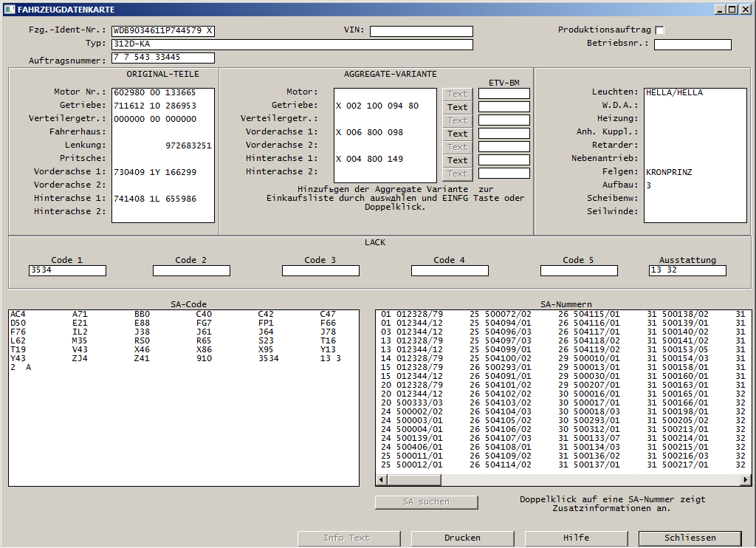Click the Text button for Vorderachse 1
756x548 pixels.
[x=457, y=134]
